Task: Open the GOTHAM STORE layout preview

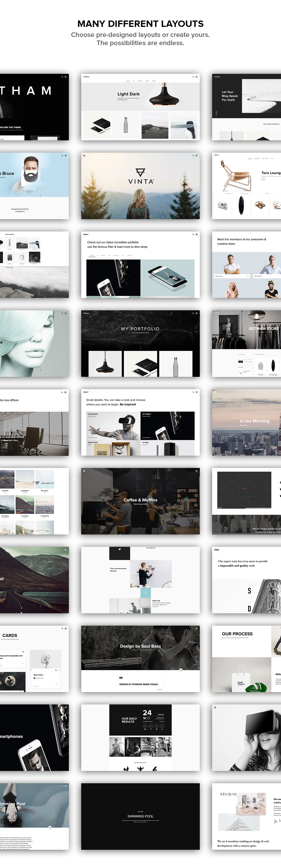Action: [247, 343]
